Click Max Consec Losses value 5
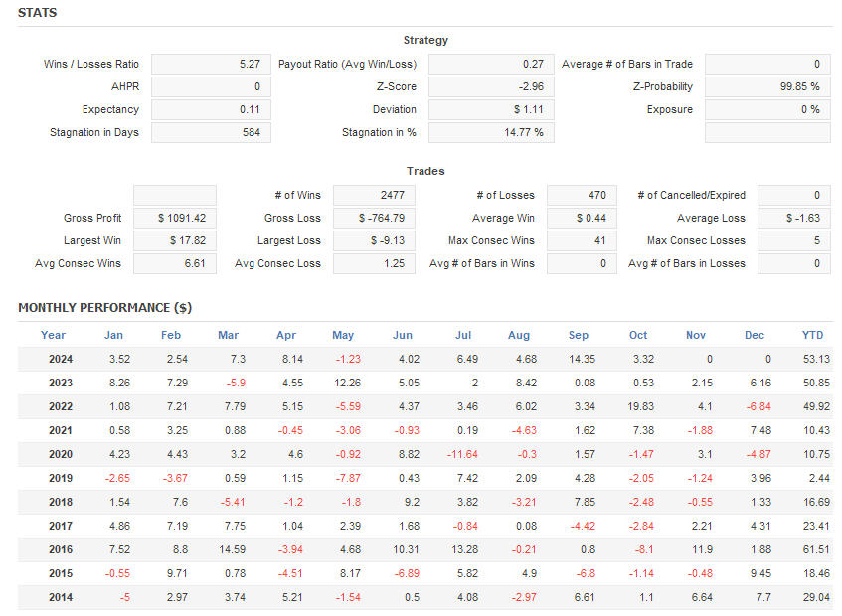The height and width of the screenshot is (616, 842). [793, 240]
